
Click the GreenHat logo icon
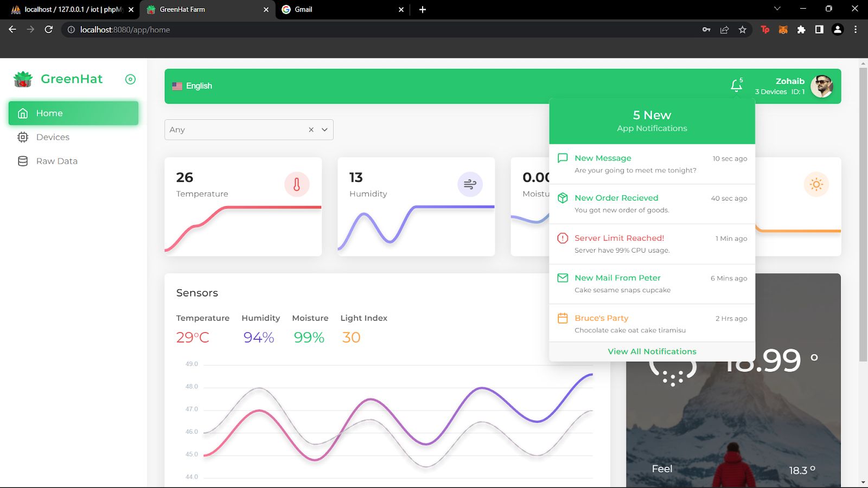23,79
